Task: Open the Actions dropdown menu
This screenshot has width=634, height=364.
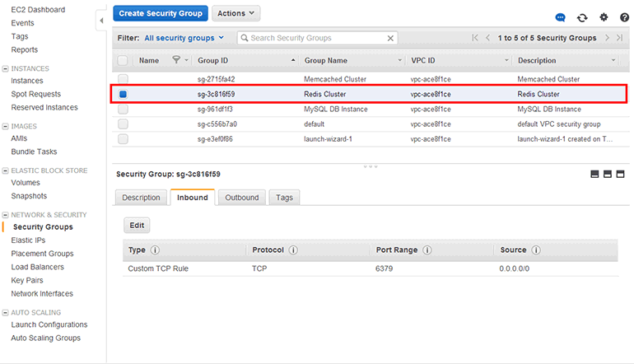Action: click(235, 13)
